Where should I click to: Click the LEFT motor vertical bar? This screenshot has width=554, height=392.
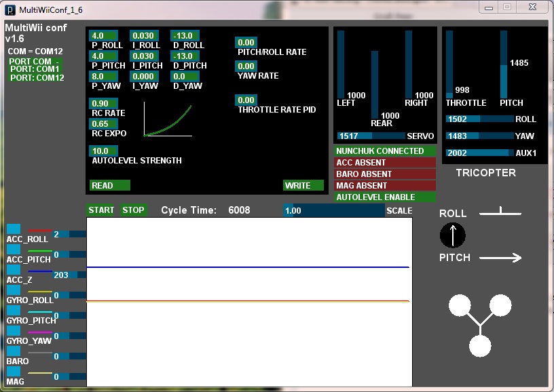(341, 64)
